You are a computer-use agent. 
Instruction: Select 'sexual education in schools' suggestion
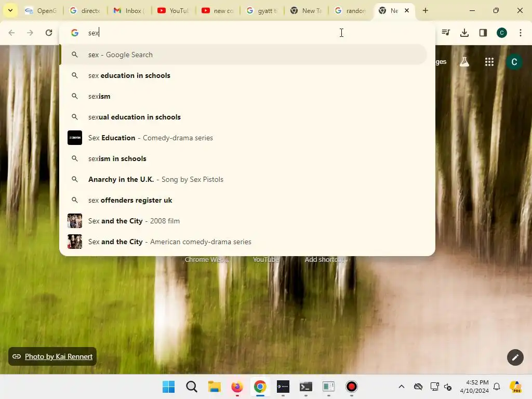[243, 117]
